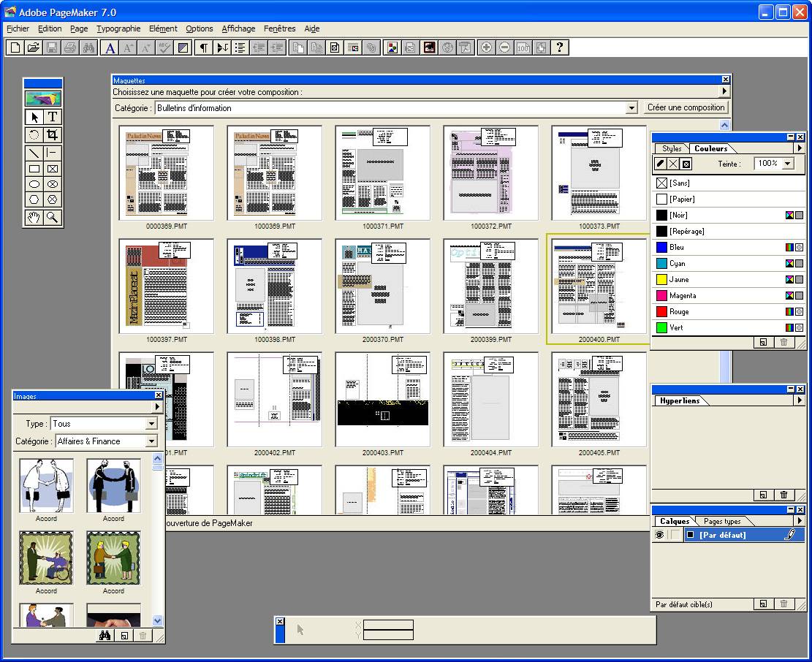Select the Rotation tool
This screenshot has width=812, height=662.
(x=33, y=134)
